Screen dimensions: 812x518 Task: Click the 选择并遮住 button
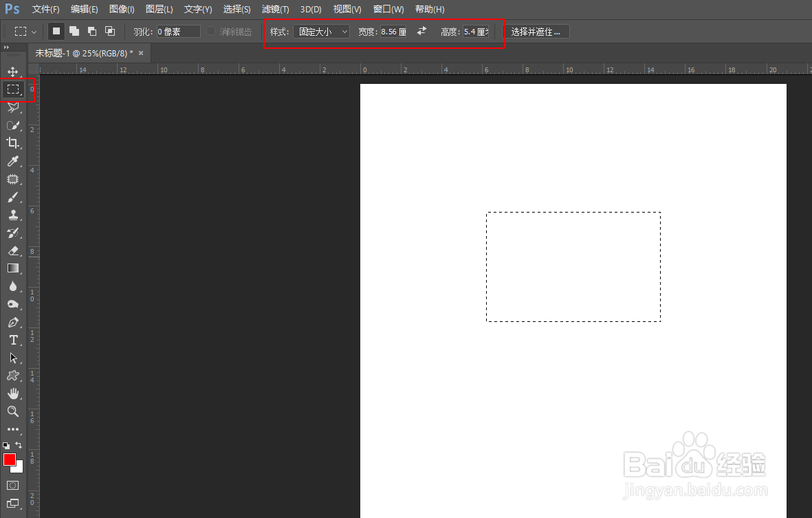538,32
